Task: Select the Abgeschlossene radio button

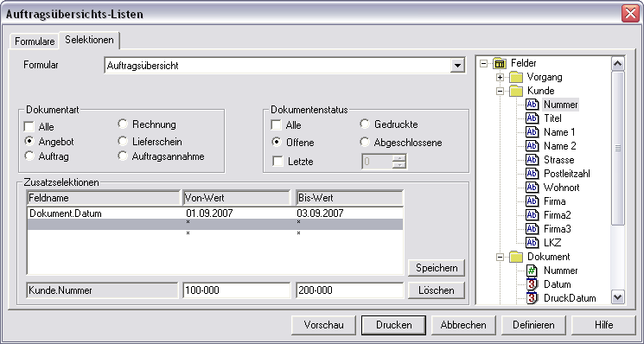Action: 364,142
